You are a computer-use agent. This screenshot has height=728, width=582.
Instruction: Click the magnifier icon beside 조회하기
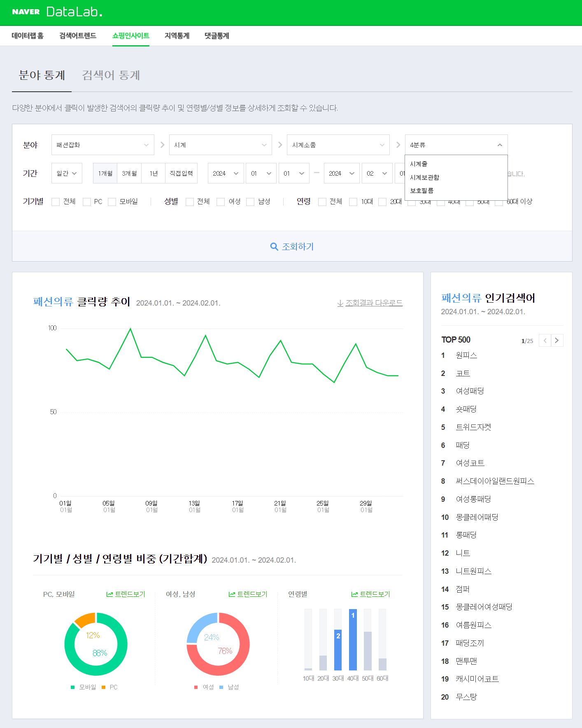point(274,247)
